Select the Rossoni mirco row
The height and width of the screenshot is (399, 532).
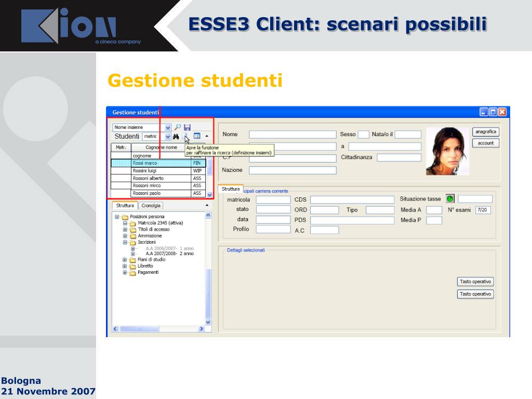point(158,185)
